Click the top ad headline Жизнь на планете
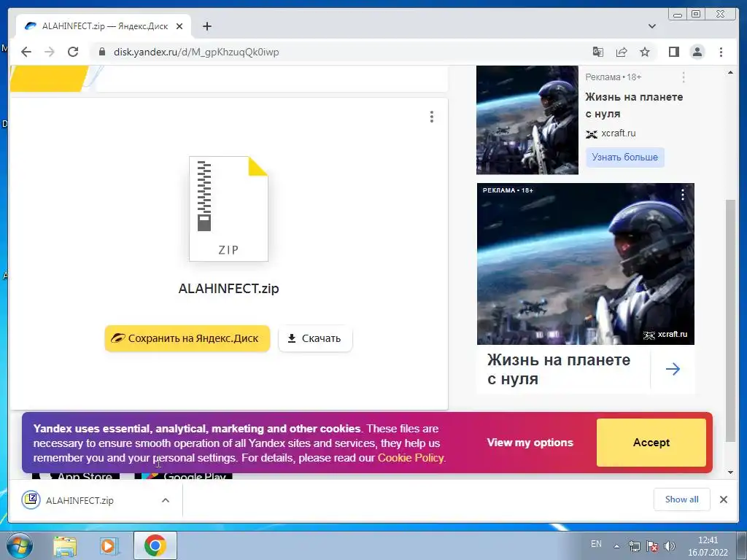This screenshot has height=560, width=747. coord(634,105)
